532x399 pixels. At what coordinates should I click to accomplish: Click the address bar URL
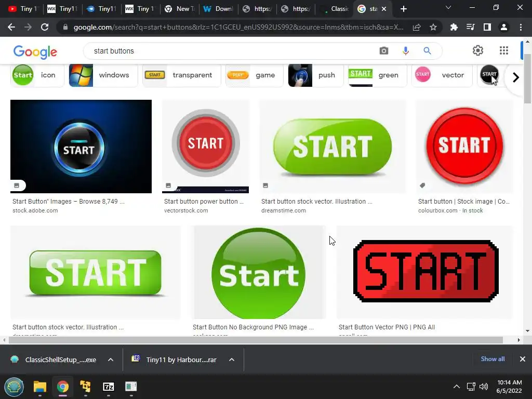pyautogui.click(x=238, y=27)
